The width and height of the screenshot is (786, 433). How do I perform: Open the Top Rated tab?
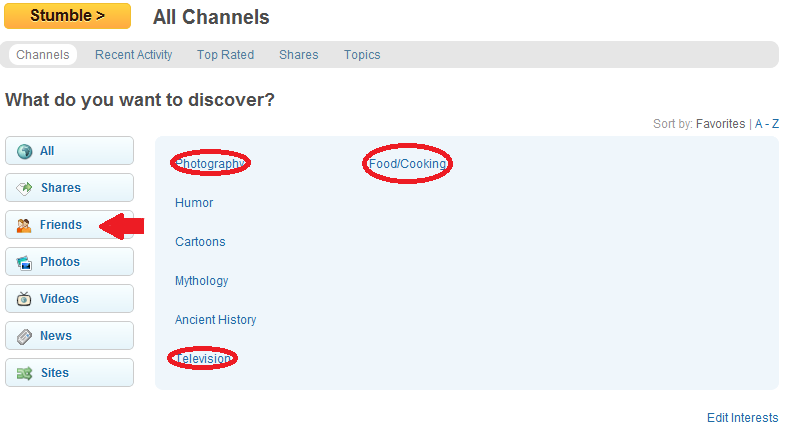coord(225,55)
